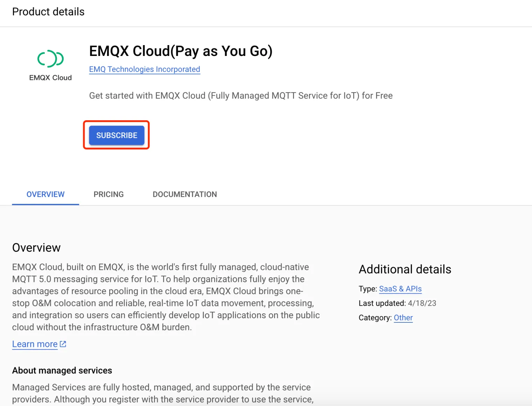Click the Additional details heading

pyautogui.click(x=405, y=269)
